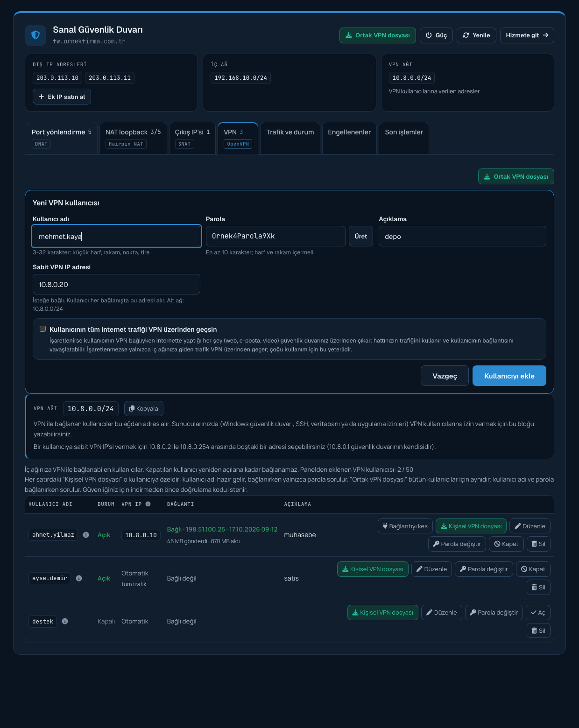The image size is (579, 728).
Task: Edit ayse.demir with Düzenle
Action: (431, 569)
